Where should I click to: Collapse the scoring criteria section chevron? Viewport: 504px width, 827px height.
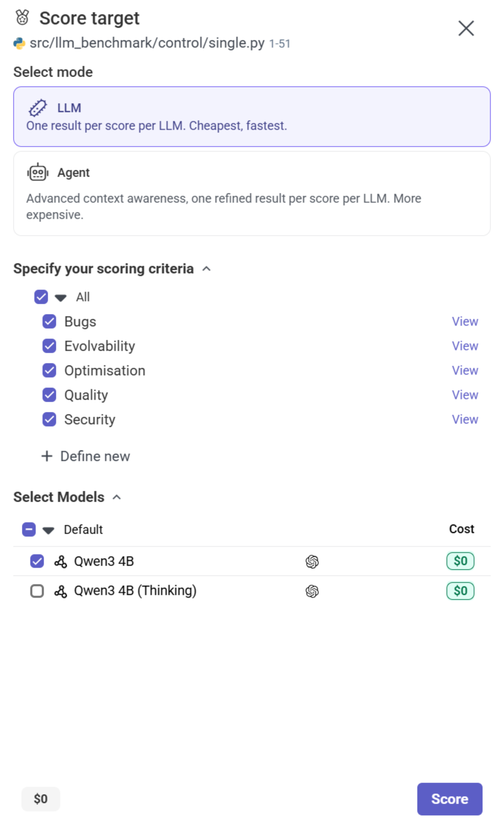(x=206, y=269)
